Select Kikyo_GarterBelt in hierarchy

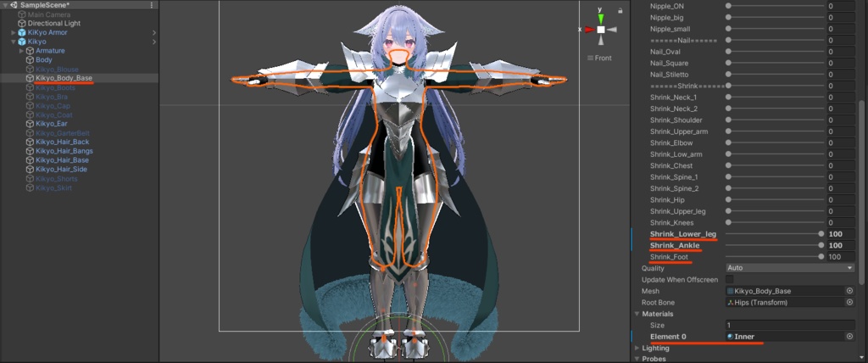tap(63, 133)
